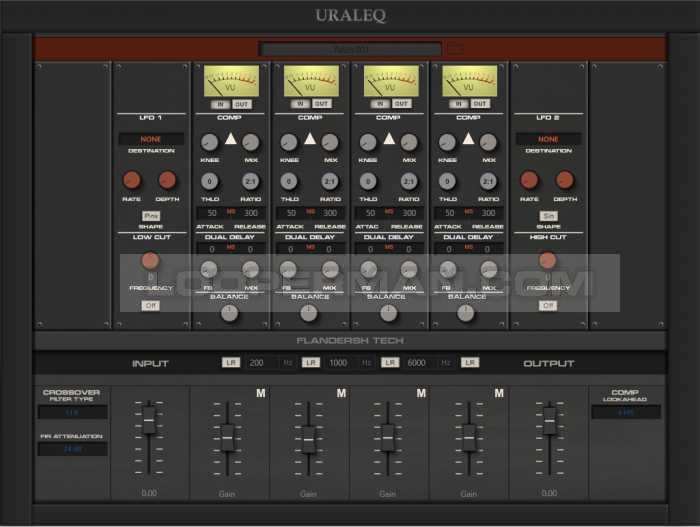Click the LFO 2 DEPTH knob
The image size is (700, 527).
[564, 180]
